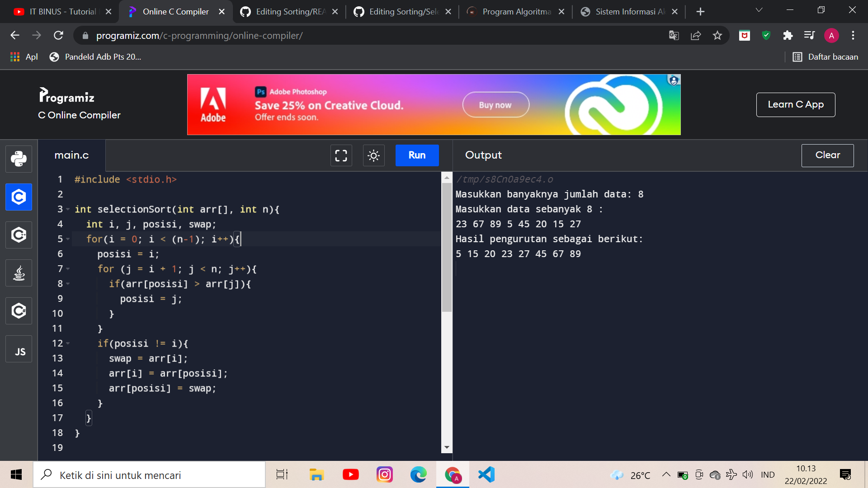868x488 pixels.
Task: Open the C# compiler
Action: 19,311
